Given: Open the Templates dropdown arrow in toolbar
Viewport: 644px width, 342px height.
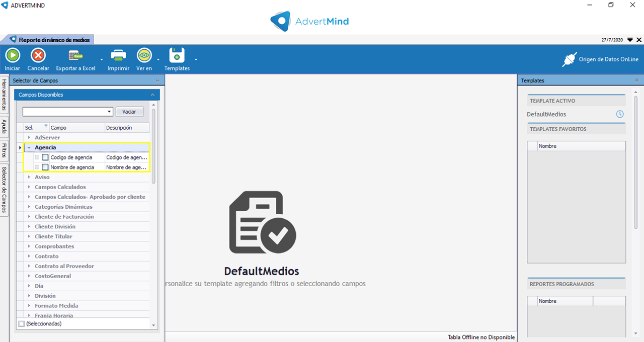Looking at the screenshot, I should pos(196,59).
